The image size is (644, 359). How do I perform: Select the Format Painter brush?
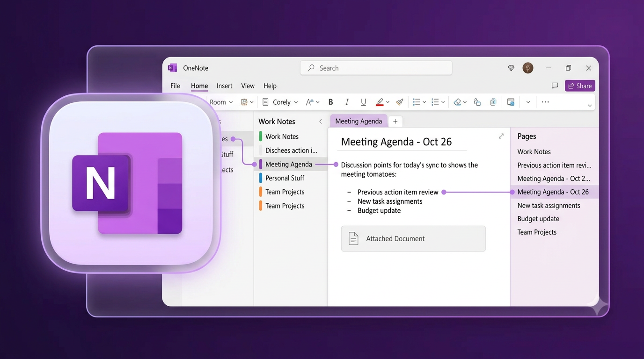pos(400,102)
